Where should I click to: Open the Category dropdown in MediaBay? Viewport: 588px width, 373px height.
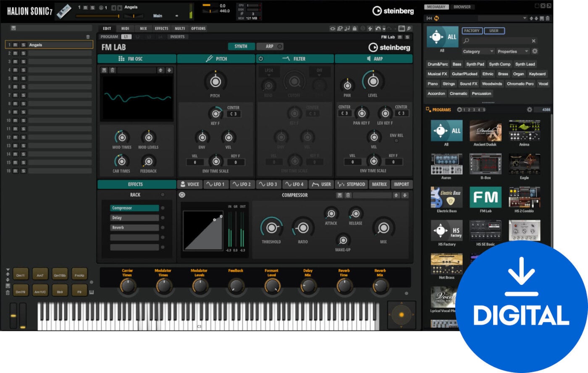tap(477, 51)
